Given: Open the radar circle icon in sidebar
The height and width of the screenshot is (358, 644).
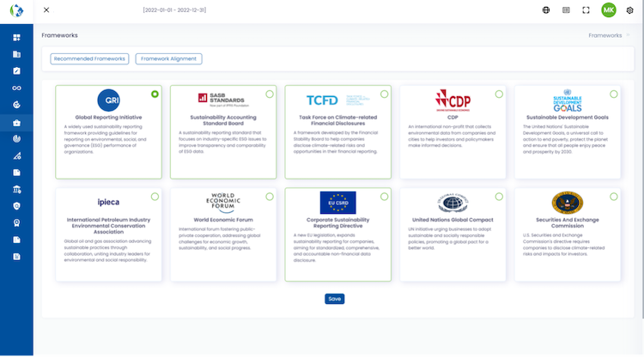Looking at the screenshot, I should 16,139.
